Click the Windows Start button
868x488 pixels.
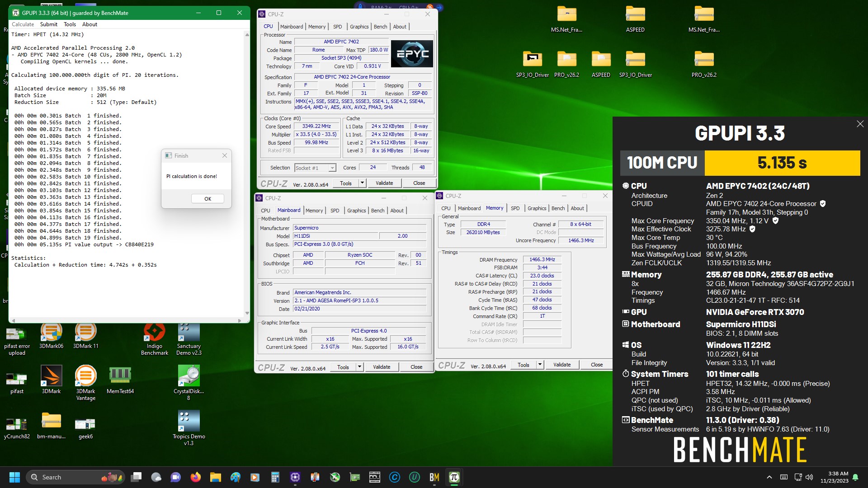pos(14,477)
